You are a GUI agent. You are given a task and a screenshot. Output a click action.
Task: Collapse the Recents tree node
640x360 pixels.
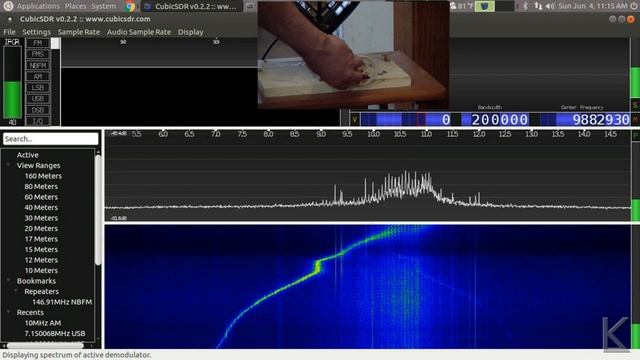click(x=8, y=312)
